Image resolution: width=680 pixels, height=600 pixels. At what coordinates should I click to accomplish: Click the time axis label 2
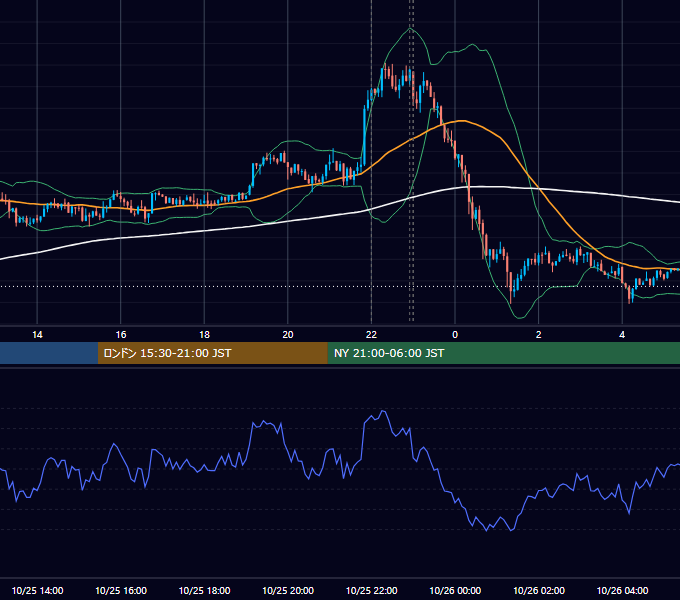pyautogui.click(x=539, y=335)
